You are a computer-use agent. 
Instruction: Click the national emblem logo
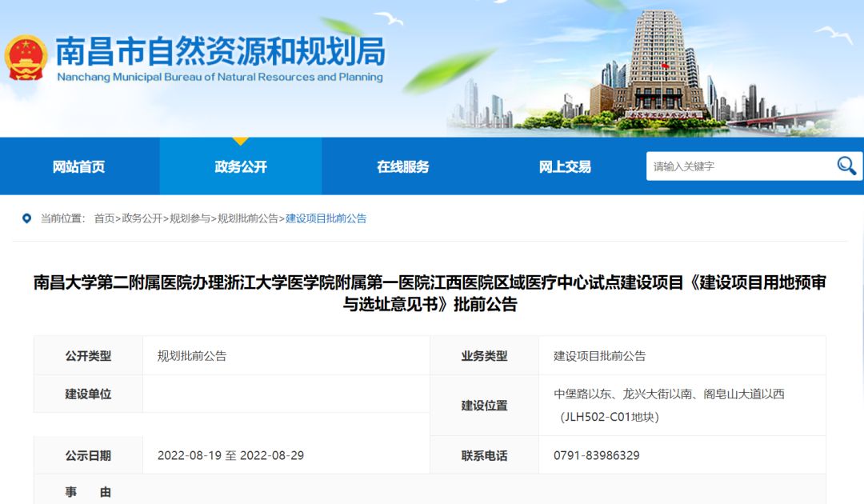click(26, 58)
